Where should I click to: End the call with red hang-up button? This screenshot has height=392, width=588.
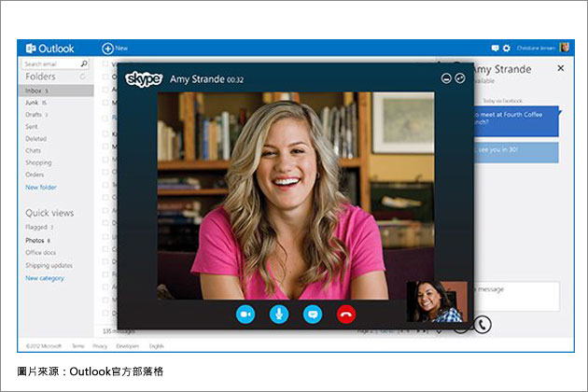[346, 315]
